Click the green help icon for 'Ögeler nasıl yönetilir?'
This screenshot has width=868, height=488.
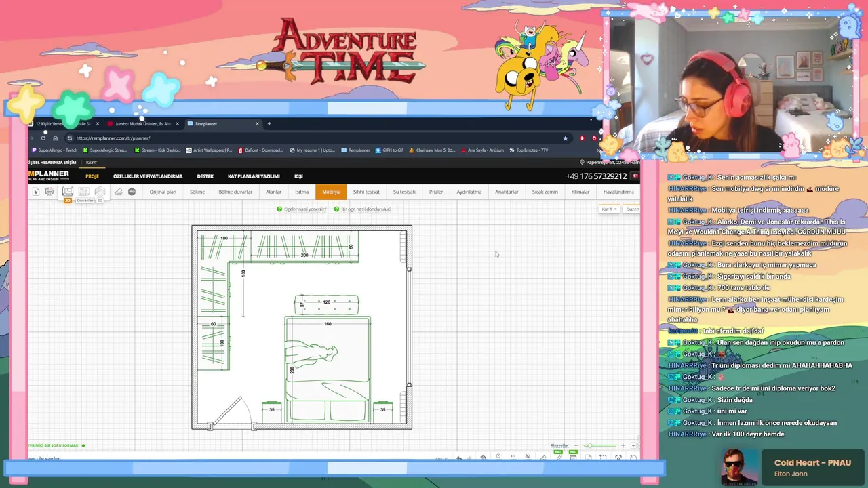coord(279,209)
